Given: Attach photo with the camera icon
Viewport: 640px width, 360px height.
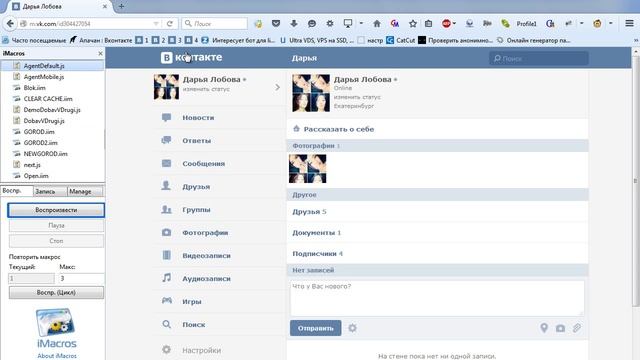Looking at the screenshot, I should point(560,328).
